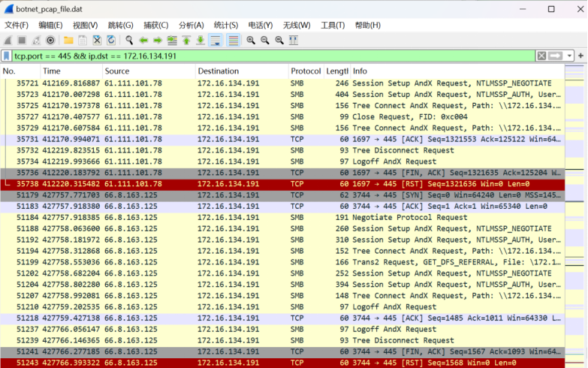The height and width of the screenshot is (368, 588).
Task: Go forward in packet history arrow
Action: 158,40
